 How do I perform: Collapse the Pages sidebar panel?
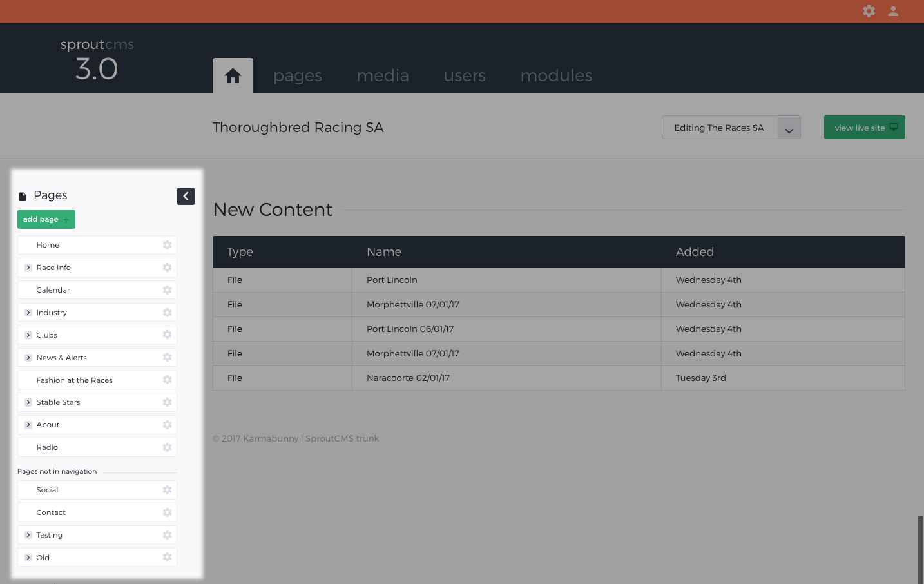[186, 196]
